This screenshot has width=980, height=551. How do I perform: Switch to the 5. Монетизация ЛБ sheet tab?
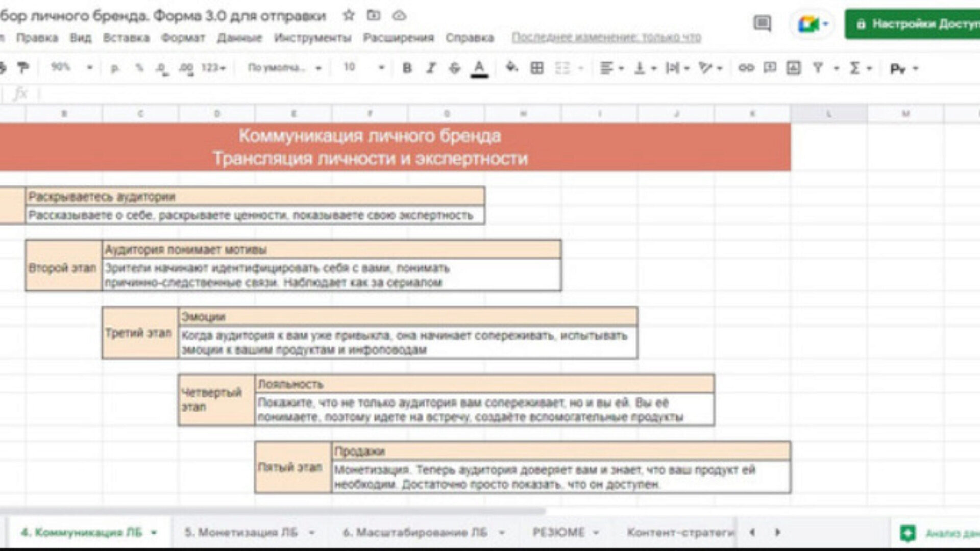point(240,532)
